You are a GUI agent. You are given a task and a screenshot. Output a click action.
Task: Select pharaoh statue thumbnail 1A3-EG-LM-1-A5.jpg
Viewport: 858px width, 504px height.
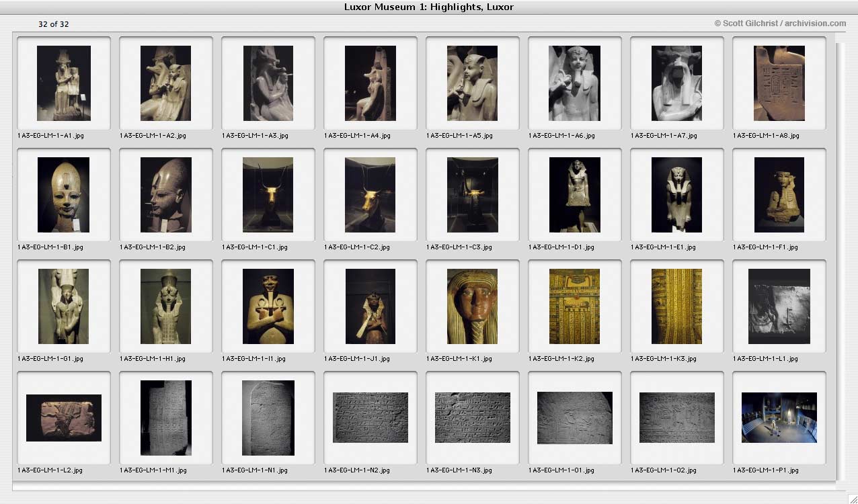pyautogui.click(x=473, y=83)
